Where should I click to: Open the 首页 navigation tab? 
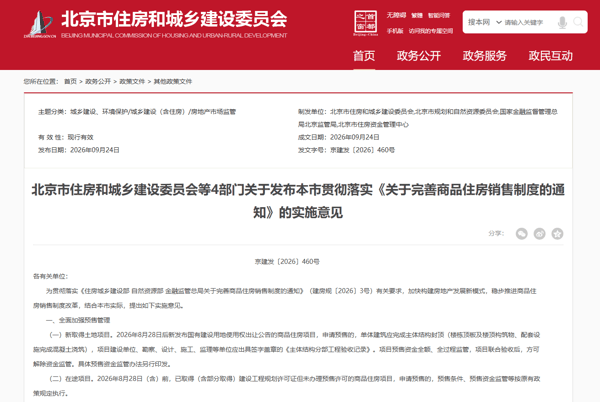tap(364, 56)
